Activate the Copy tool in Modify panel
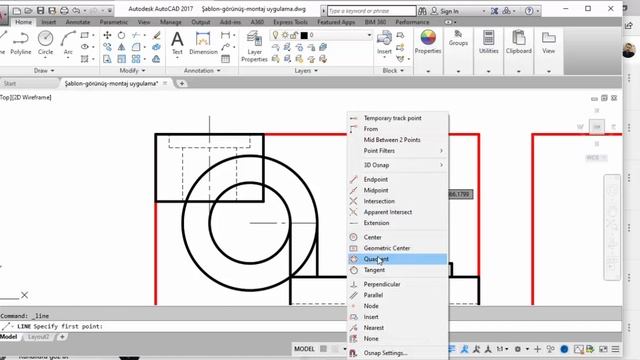 tap(107, 47)
